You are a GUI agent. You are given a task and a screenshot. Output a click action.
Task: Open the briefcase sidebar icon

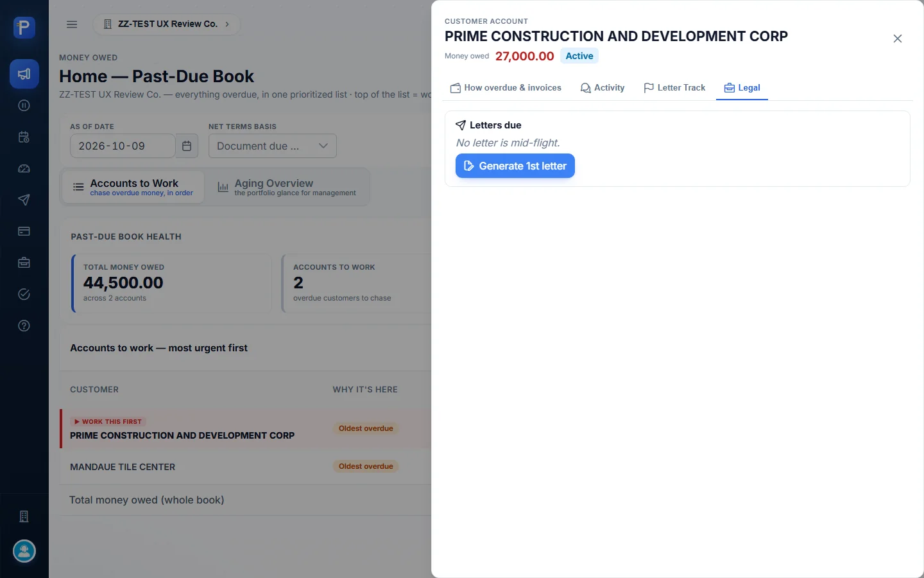tap(24, 263)
